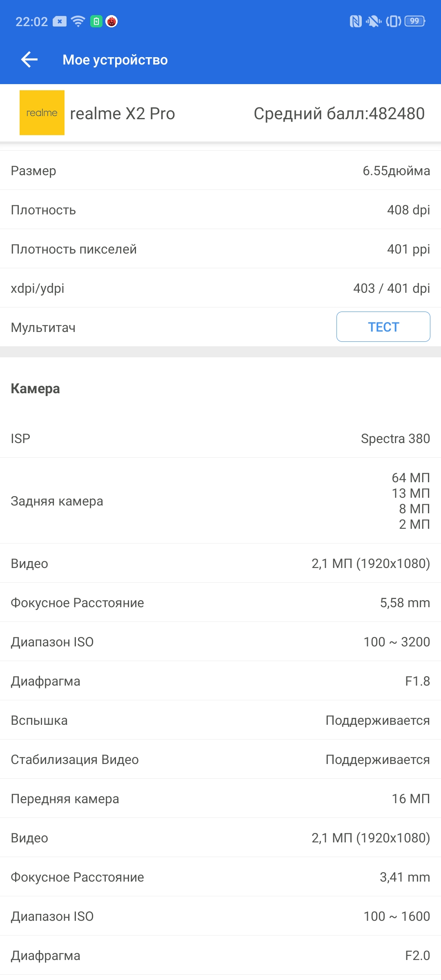Tap the Вспышка row
The height and width of the screenshot is (980, 441).
click(x=220, y=720)
